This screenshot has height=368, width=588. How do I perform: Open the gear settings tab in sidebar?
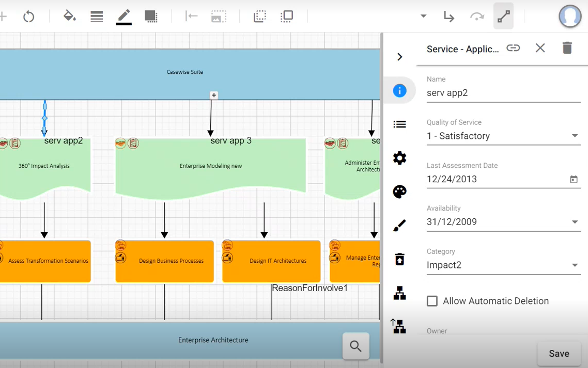(x=399, y=158)
